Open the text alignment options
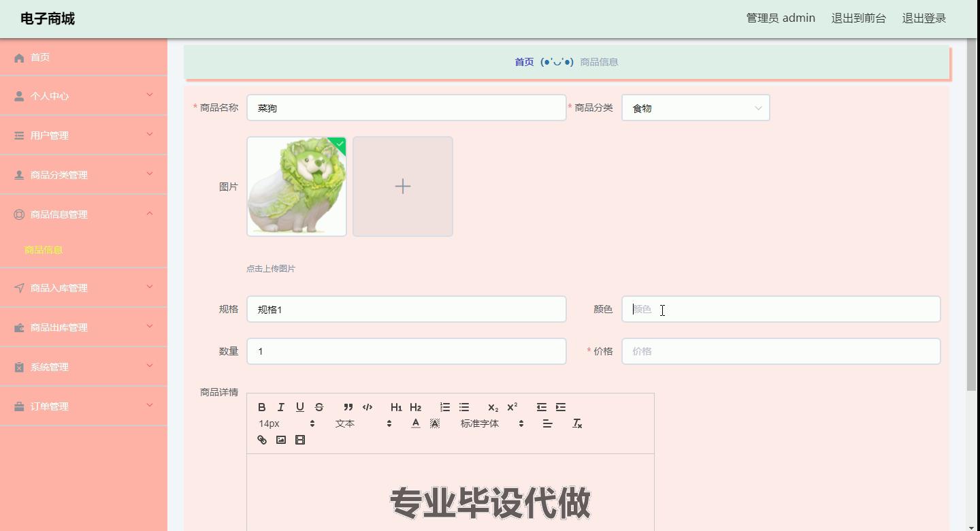This screenshot has width=980, height=531. (548, 423)
